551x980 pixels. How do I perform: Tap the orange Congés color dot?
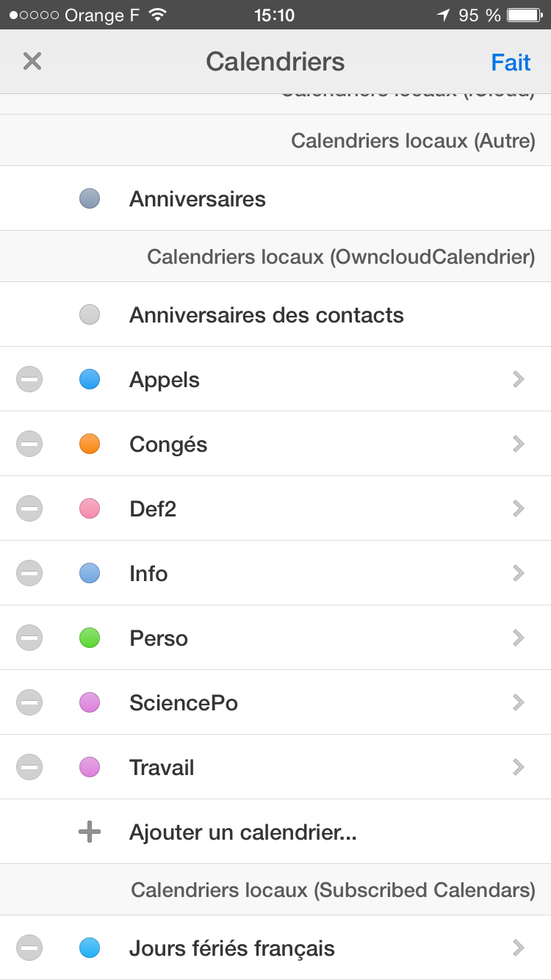(x=90, y=444)
